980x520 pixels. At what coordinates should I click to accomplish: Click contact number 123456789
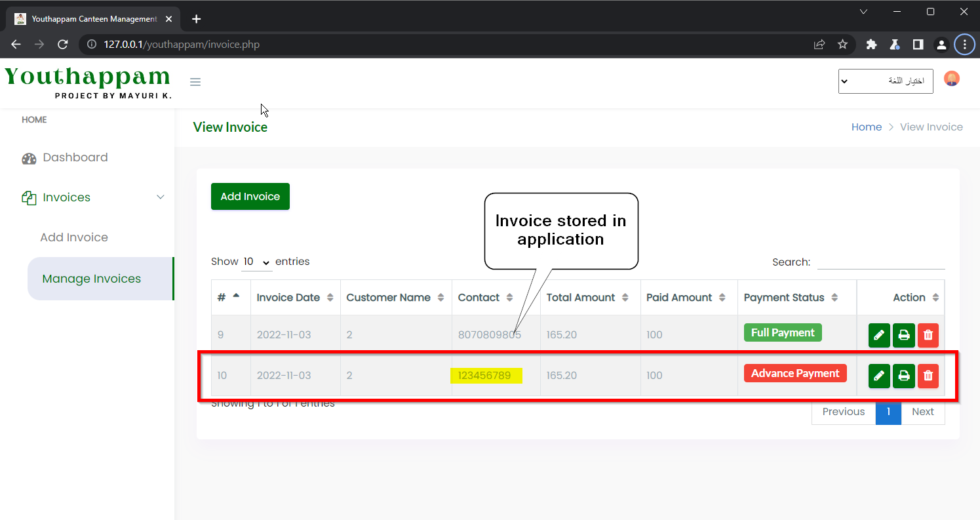484,376
